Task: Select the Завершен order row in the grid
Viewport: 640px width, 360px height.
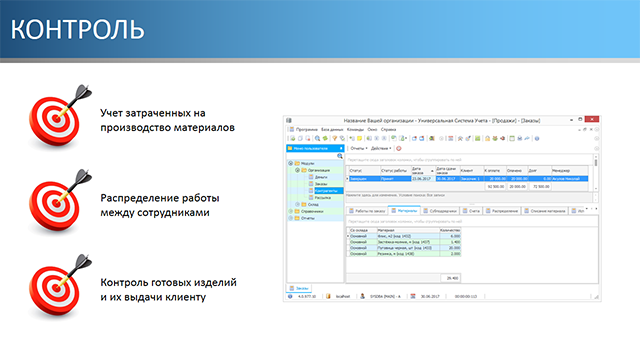Action: coord(468,179)
